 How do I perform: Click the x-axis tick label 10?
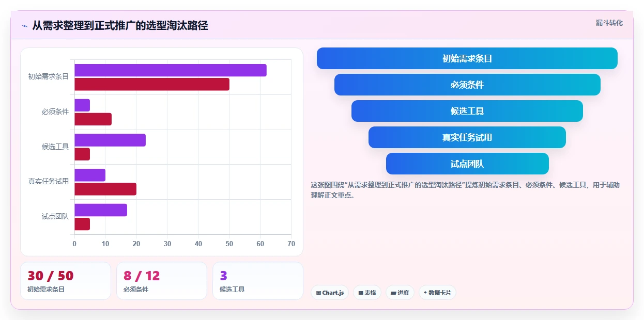(x=105, y=244)
